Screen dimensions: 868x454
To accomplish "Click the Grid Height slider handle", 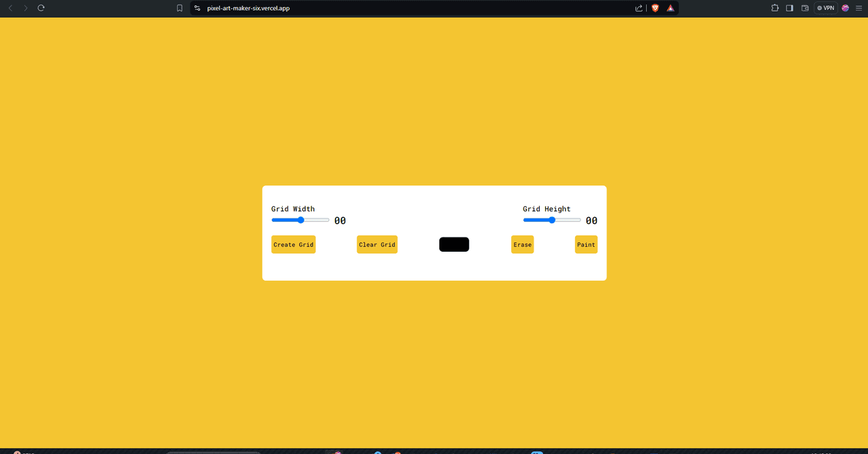I will coord(552,220).
